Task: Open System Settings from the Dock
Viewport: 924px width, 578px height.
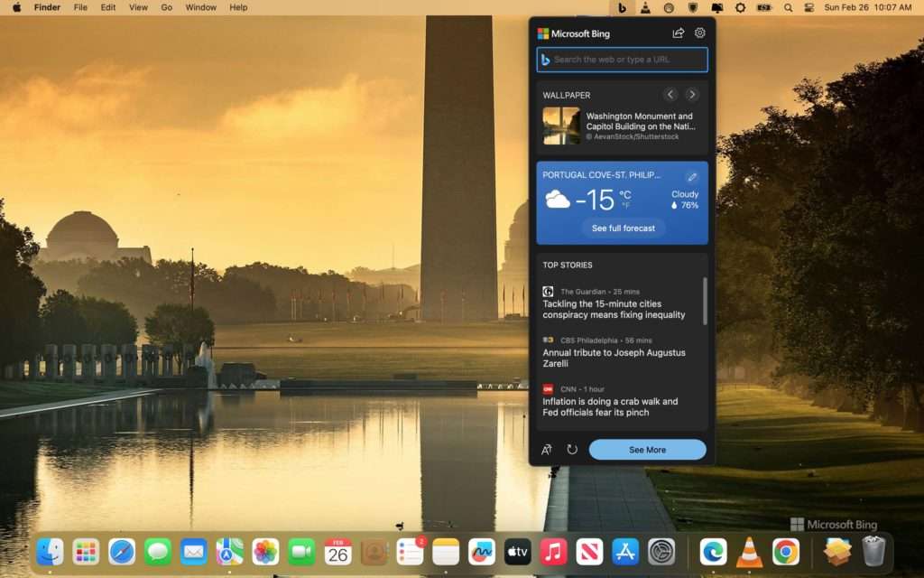Action: [661, 552]
